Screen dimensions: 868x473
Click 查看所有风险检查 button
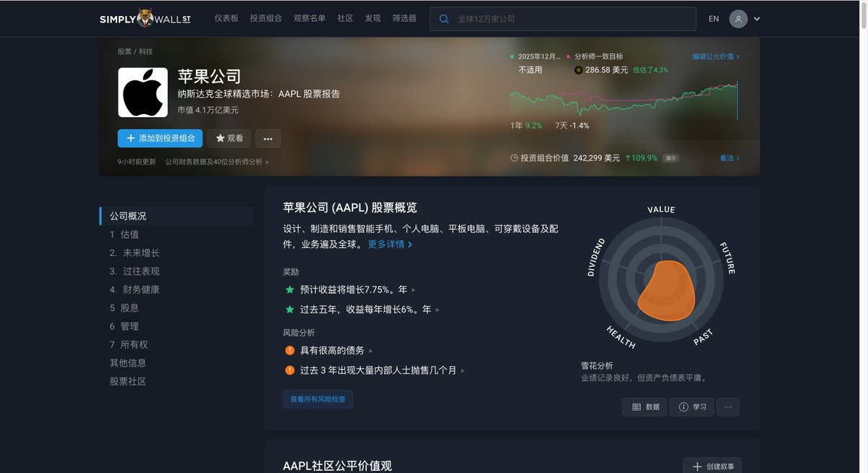click(318, 399)
